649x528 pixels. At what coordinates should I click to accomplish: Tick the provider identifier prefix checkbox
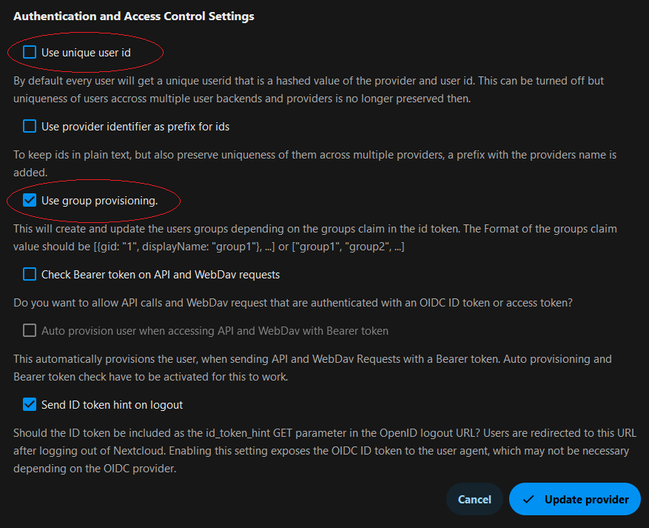[29, 127]
